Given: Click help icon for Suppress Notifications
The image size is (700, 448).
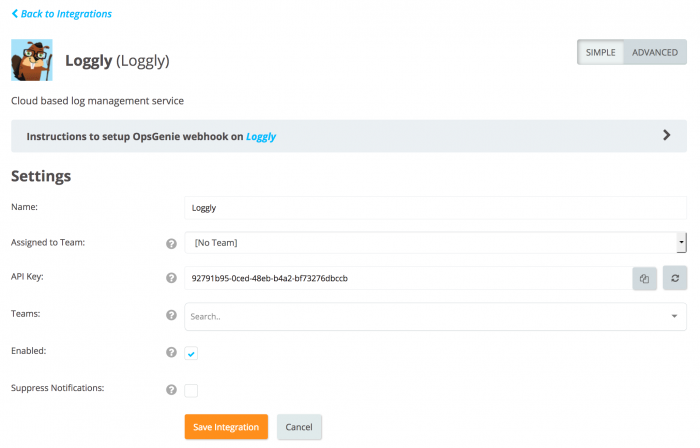Looking at the screenshot, I should click(x=171, y=389).
